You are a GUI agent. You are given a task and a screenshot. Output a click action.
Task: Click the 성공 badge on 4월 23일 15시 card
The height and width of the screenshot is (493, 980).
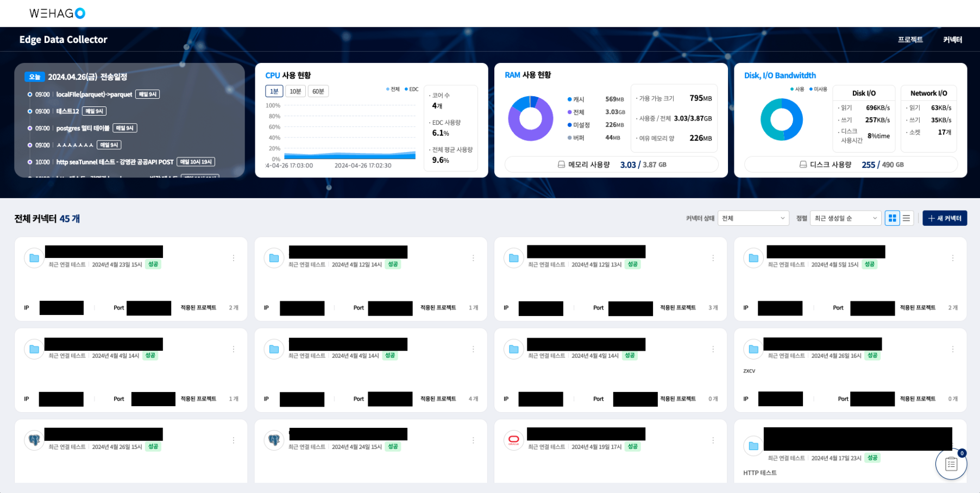click(x=153, y=264)
